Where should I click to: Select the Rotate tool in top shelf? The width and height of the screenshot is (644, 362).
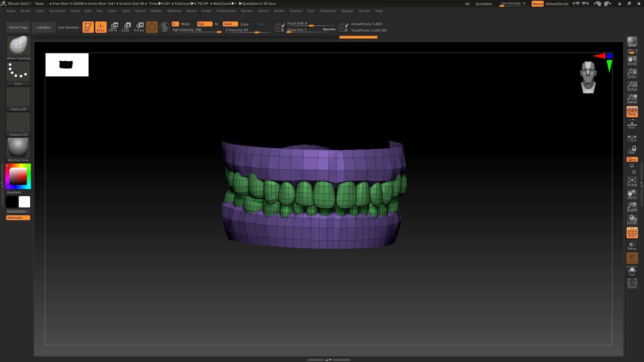(x=139, y=27)
